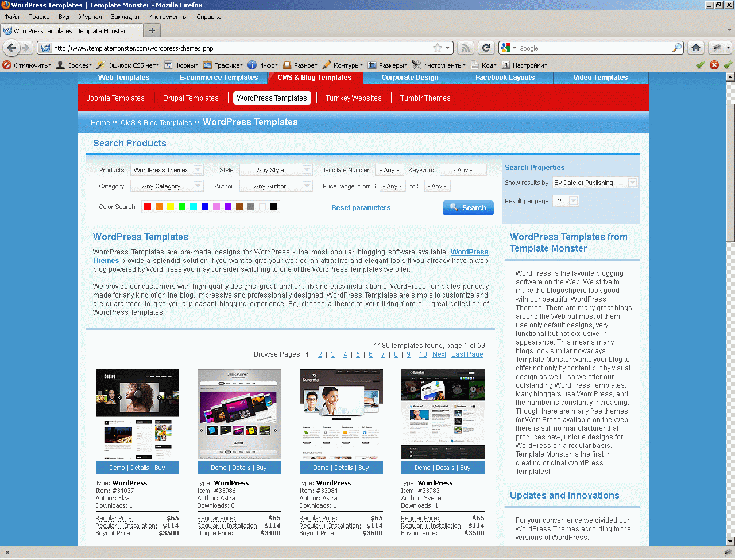Open the Result per page dropdown
Viewport: 735px width, 560px height.
566,201
